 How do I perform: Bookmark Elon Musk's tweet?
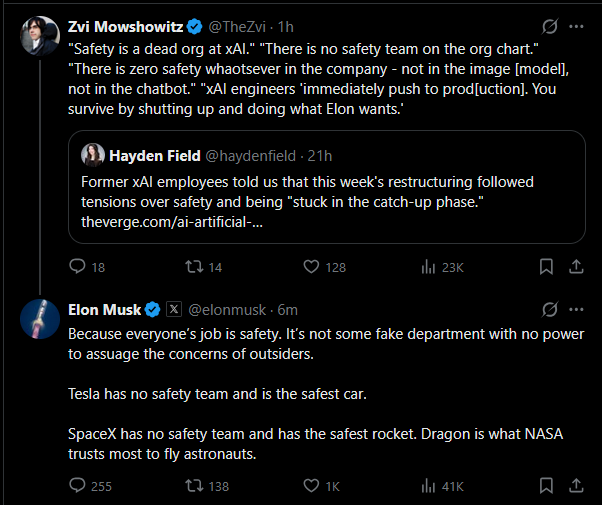(546, 486)
